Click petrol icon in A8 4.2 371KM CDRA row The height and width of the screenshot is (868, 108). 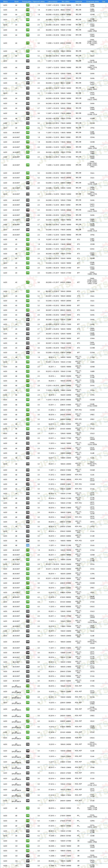[x=28, y=821]
